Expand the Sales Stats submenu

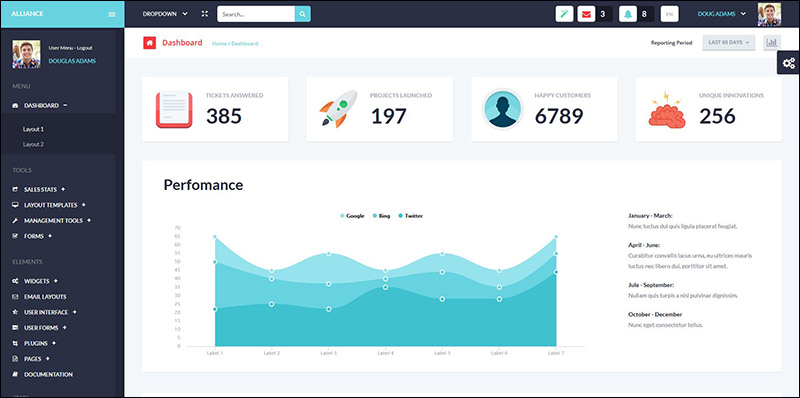click(x=63, y=189)
